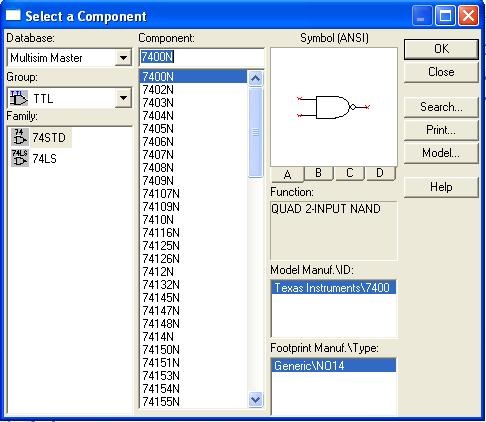Click the dialog title bar window icon
Screen dimensions: 486x422
point(13,15)
